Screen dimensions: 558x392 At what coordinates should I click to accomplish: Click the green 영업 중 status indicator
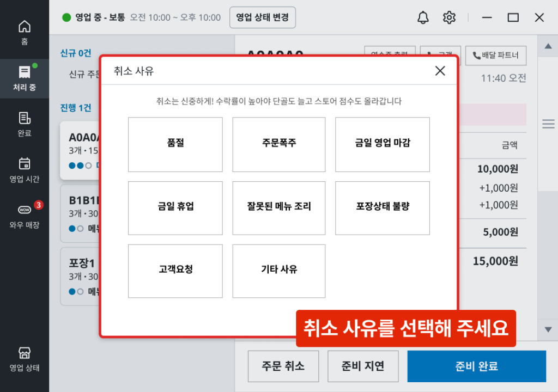(x=66, y=17)
